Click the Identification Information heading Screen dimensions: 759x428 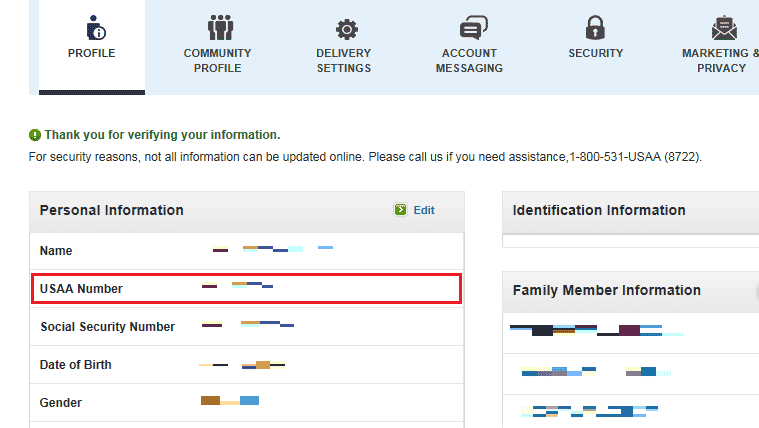coord(599,210)
